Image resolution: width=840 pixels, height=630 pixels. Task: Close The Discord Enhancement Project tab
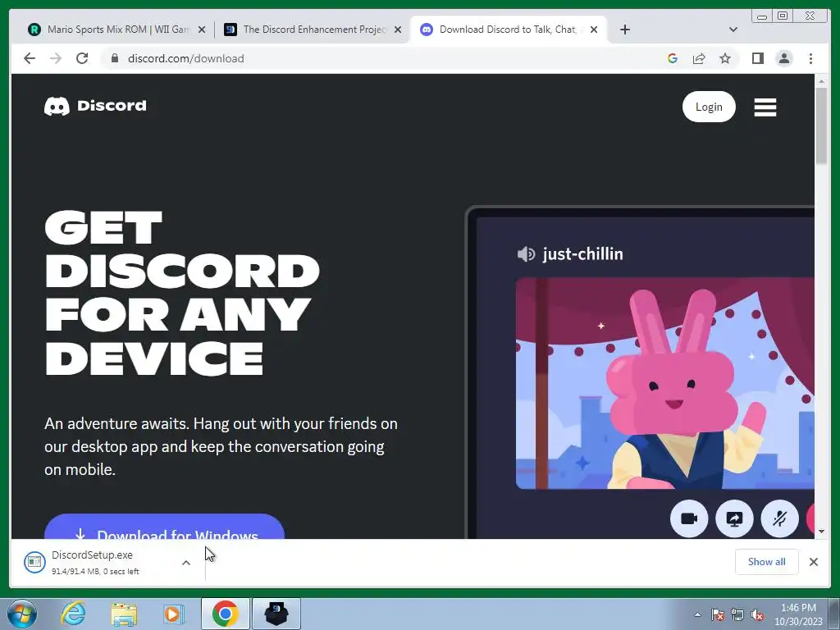click(398, 30)
